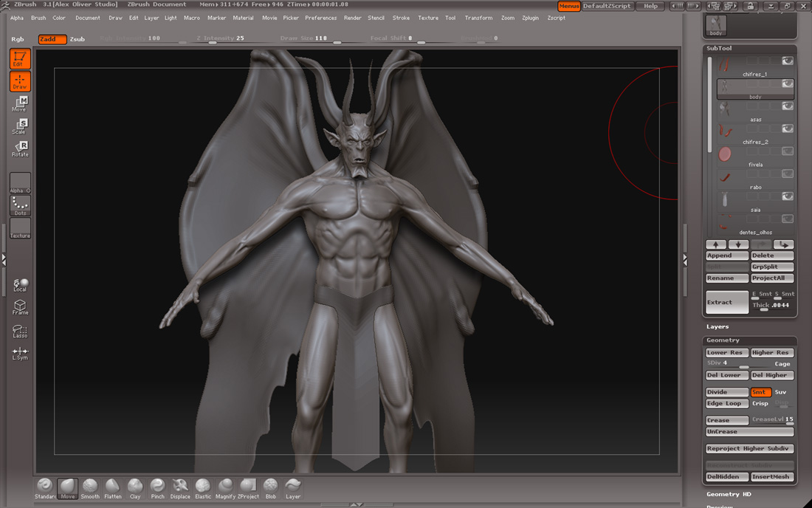Open the Material menu

pos(243,18)
